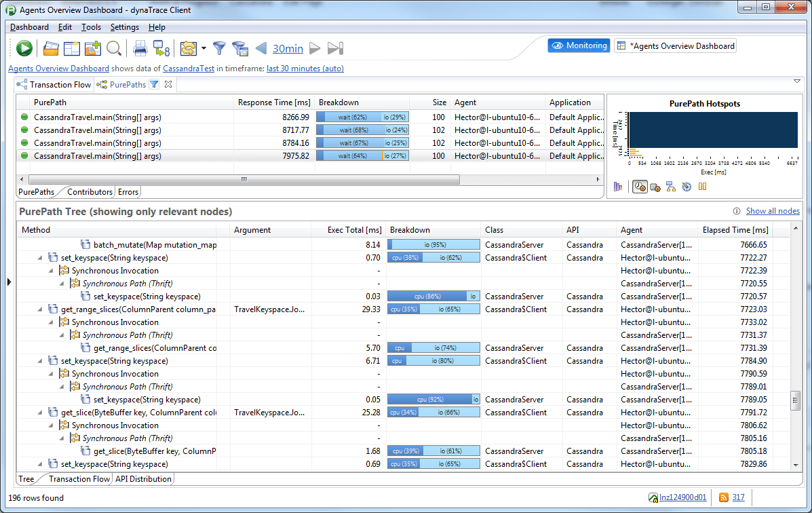This screenshot has height=513, width=812.
Task: Create a new dashboard from the toolbar
Action: pyautogui.click(x=72, y=48)
